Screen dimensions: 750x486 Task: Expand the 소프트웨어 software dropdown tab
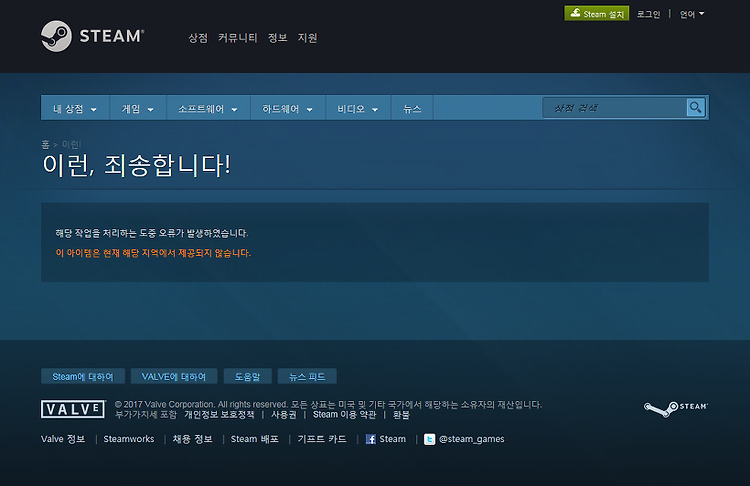pos(208,109)
